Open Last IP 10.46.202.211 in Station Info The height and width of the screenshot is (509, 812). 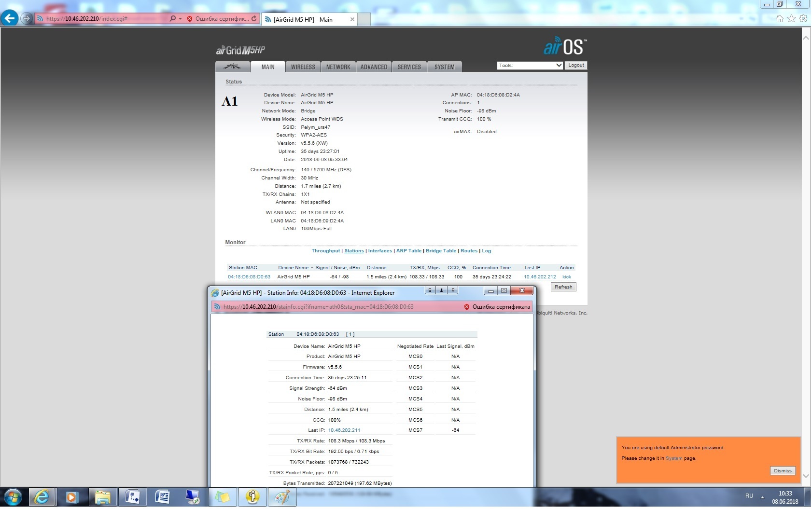click(344, 430)
